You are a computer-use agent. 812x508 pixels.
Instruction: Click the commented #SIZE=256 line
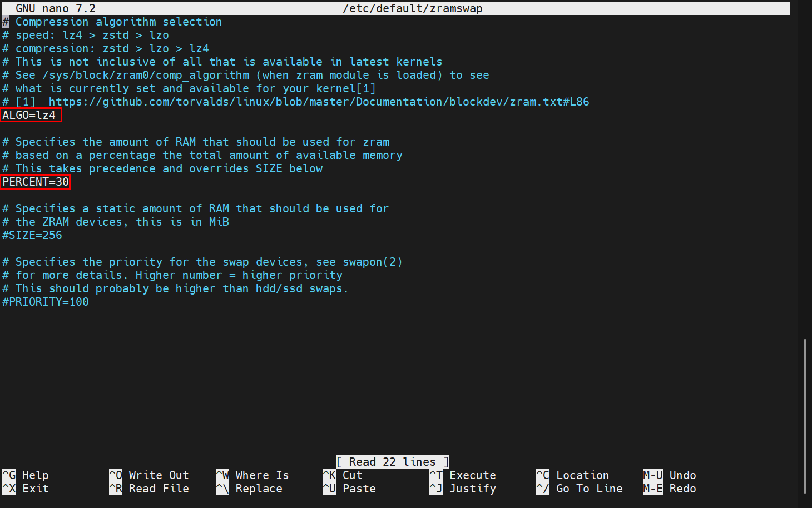coord(32,235)
